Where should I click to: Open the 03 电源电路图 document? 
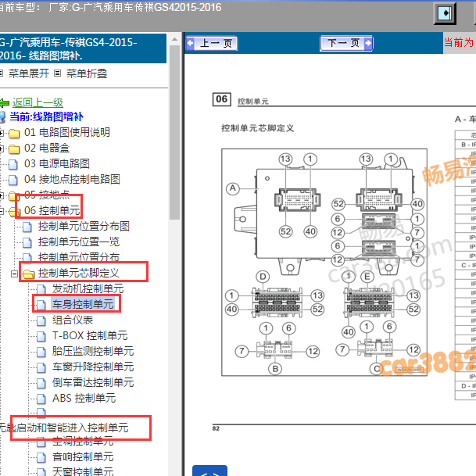tap(57, 163)
